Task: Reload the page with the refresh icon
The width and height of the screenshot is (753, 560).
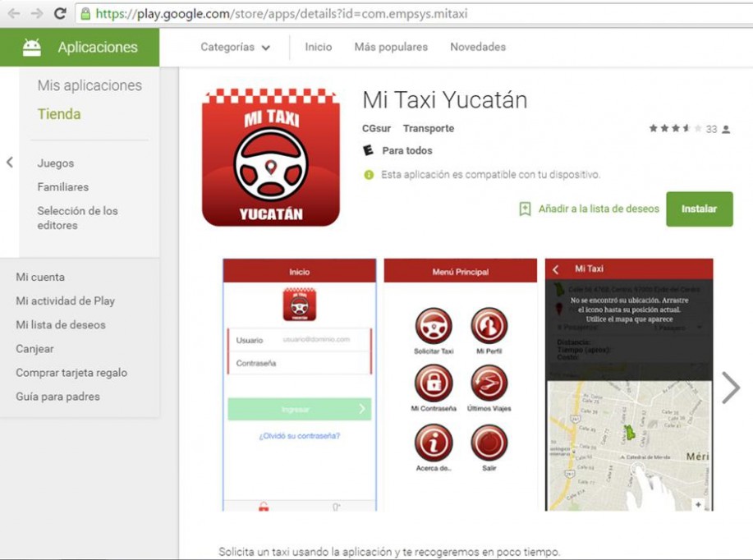Action: (60, 13)
